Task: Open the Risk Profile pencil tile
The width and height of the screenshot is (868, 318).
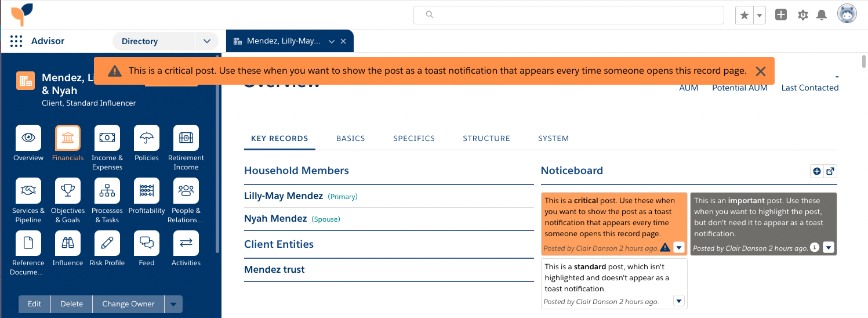Action: click(x=107, y=243)
